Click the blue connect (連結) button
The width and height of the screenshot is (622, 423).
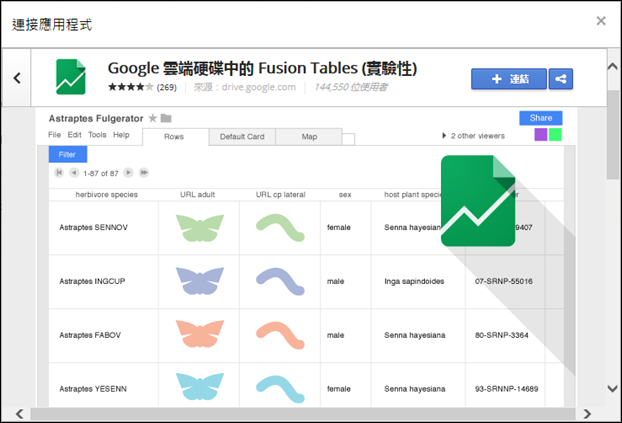508,79
